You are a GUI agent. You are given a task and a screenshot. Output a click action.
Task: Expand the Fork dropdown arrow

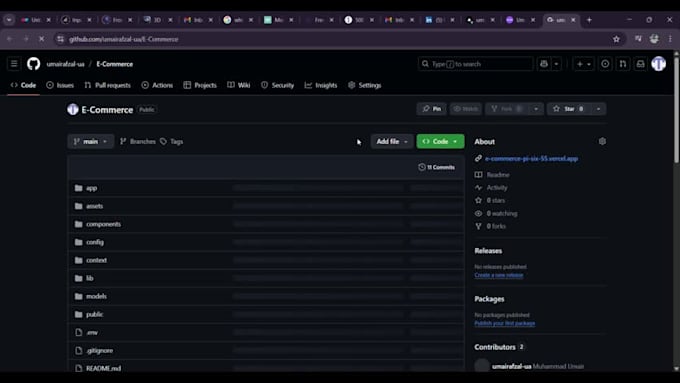click(x=536, y=109)
